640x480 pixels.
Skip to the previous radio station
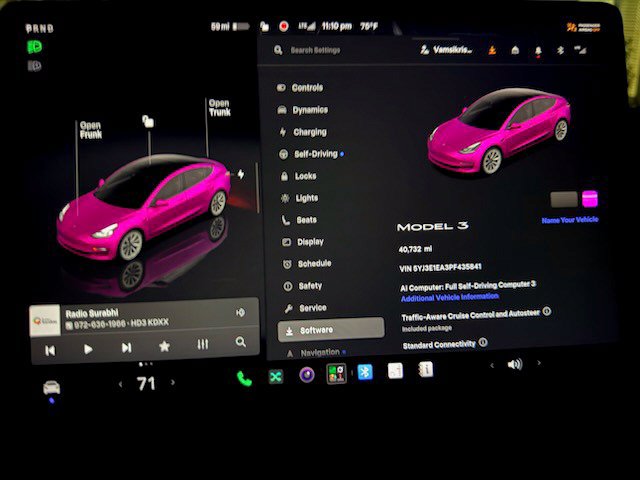(50, 351)
